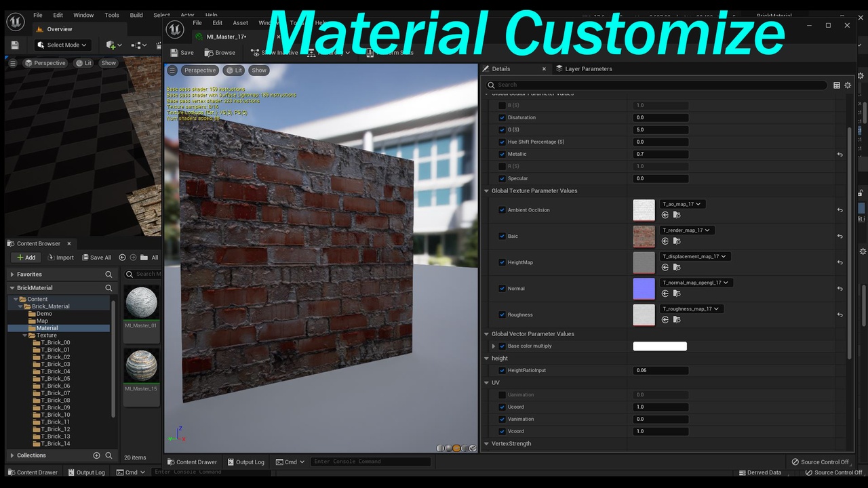Click the Base color multiply white swatch
868x488 pixels.
click(x=660, y=346)
